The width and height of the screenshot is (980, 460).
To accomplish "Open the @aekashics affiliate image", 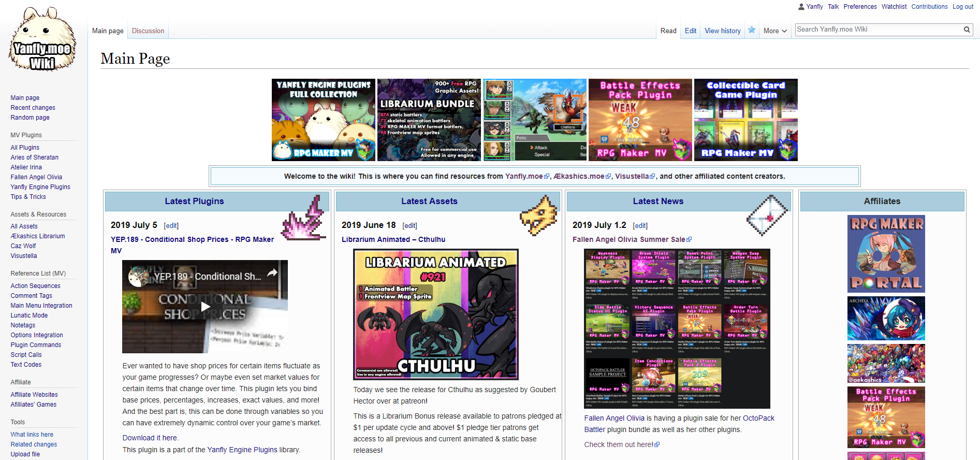I will coord(886,363).
